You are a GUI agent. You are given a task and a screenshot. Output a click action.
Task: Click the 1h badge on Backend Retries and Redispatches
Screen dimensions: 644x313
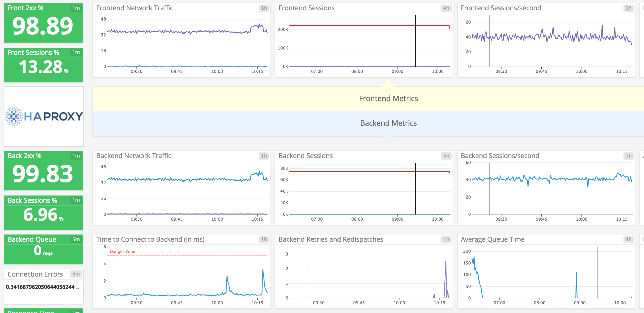click(x=446, y=239)
